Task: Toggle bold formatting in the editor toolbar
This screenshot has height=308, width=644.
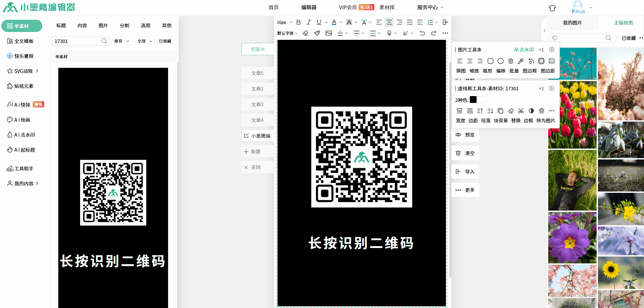Action: (x=298, y=22)
